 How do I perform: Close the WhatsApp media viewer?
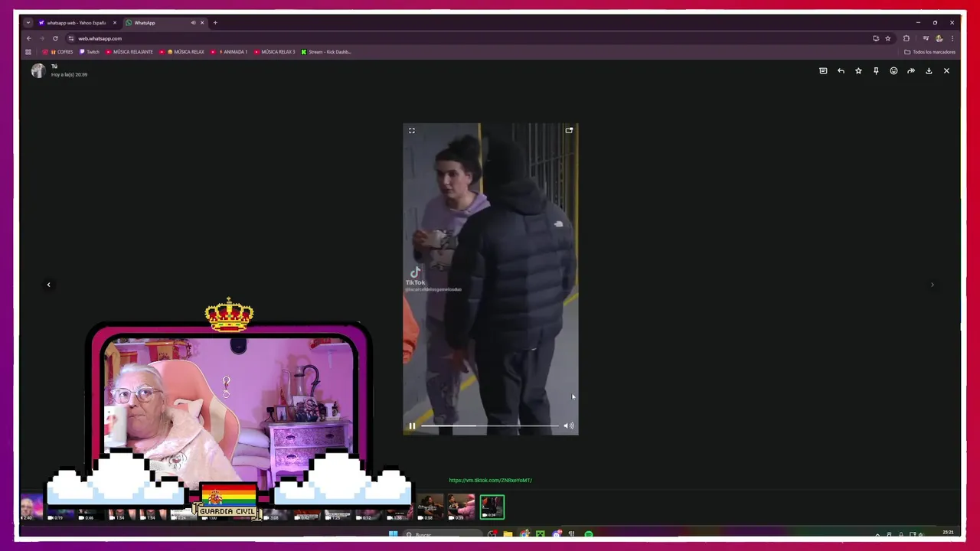point(946,71)
